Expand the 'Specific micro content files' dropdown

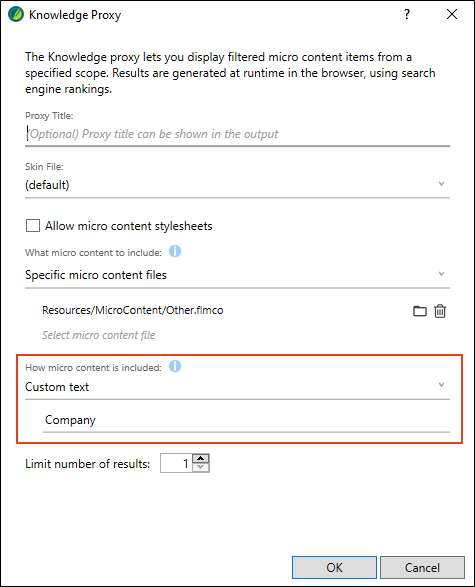click(x=237, y=275)
